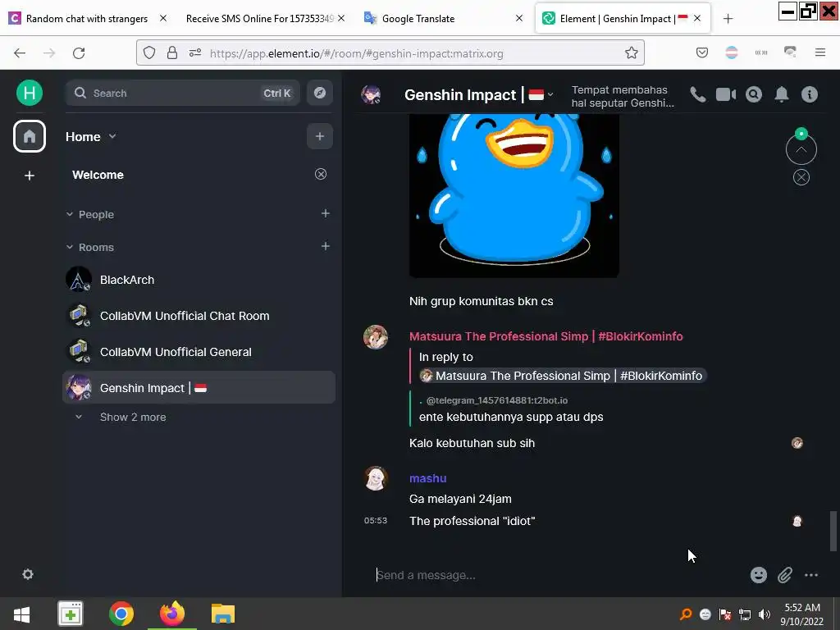Launch Chrome from the taskbar
The image size is (840, 630).
[121, 614]
